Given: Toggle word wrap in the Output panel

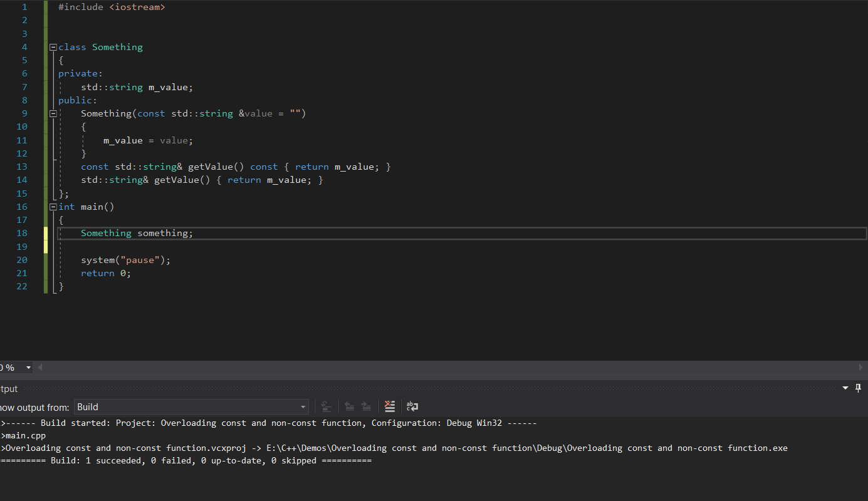Looking at the screenshot, I should [x=412, y=406].
